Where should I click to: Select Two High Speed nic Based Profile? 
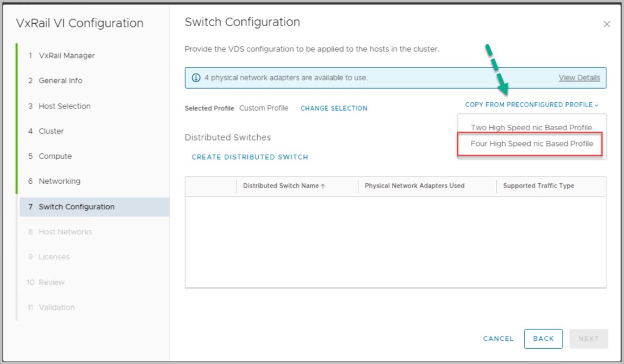click(531, 128)
